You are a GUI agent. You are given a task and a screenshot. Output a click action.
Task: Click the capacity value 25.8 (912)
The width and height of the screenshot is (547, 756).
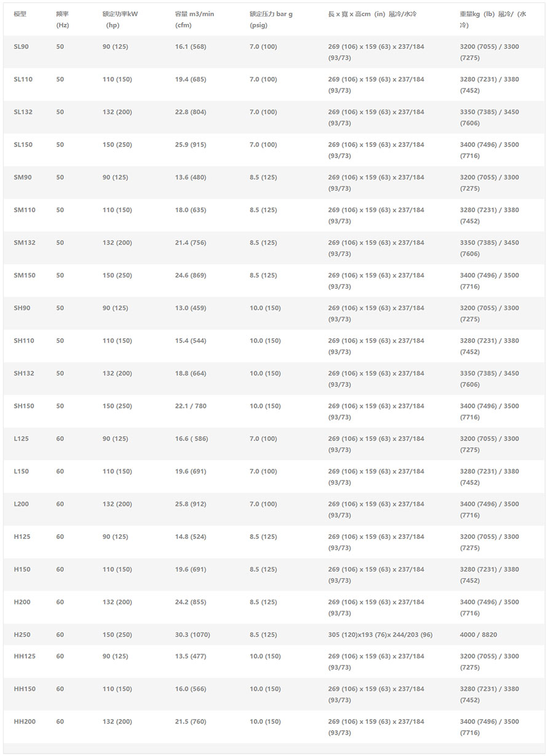coord(191,504)
